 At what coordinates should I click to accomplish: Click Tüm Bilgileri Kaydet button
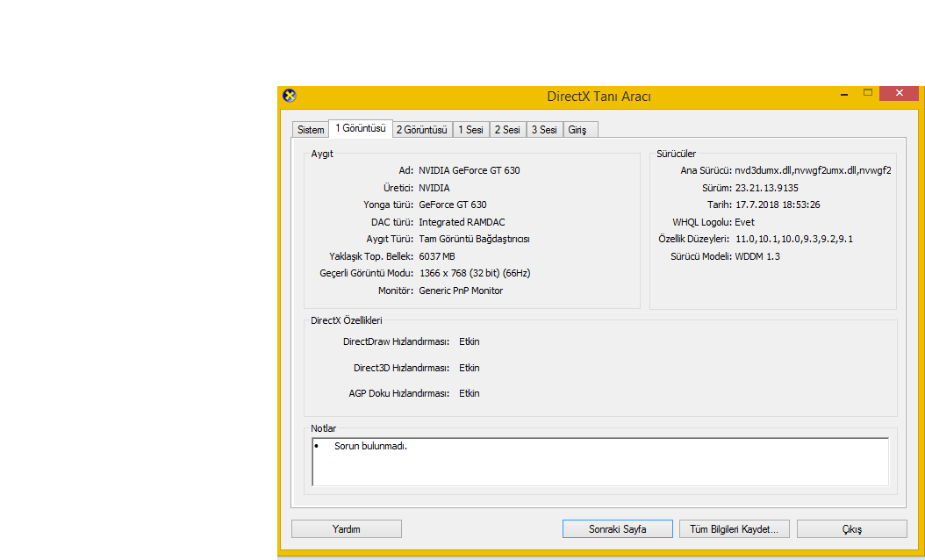[x=735, y=529]
